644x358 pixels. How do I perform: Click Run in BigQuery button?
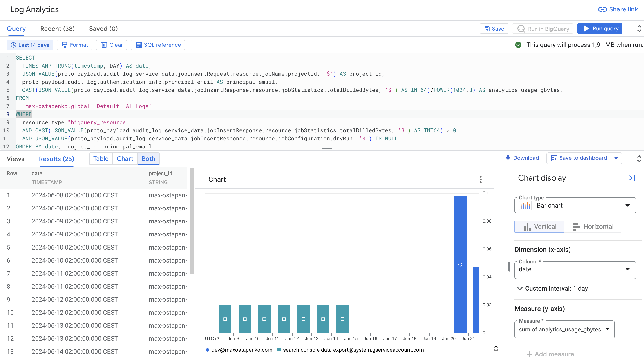pyautogui.click(x=543, y=29)
